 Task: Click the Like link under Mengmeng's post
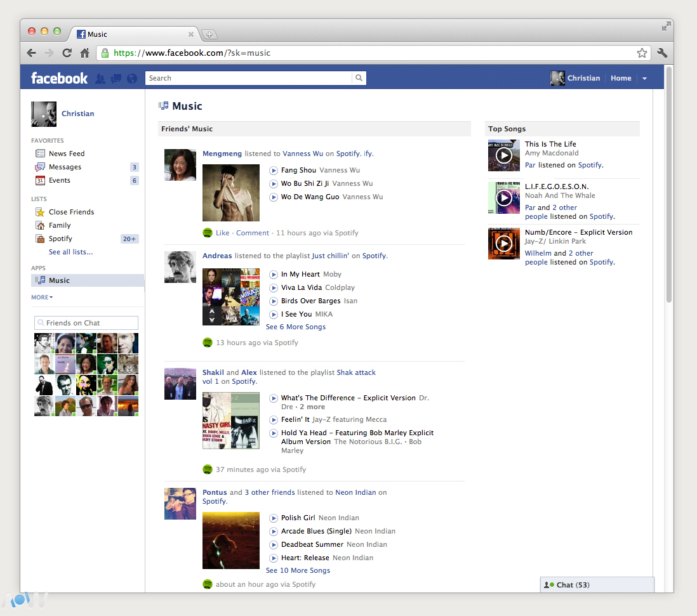222,233
